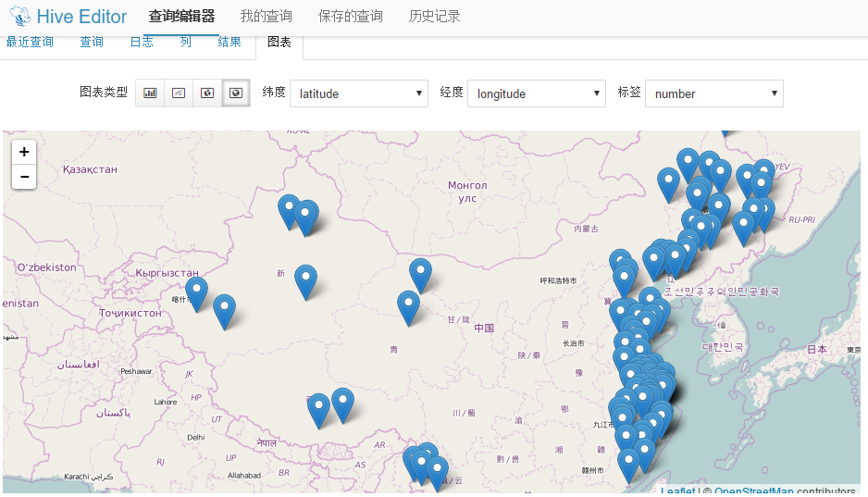Viewport: 868px width, 497px height.
Task: Click the Монгол улс map label
Action: tap(467, 192)
